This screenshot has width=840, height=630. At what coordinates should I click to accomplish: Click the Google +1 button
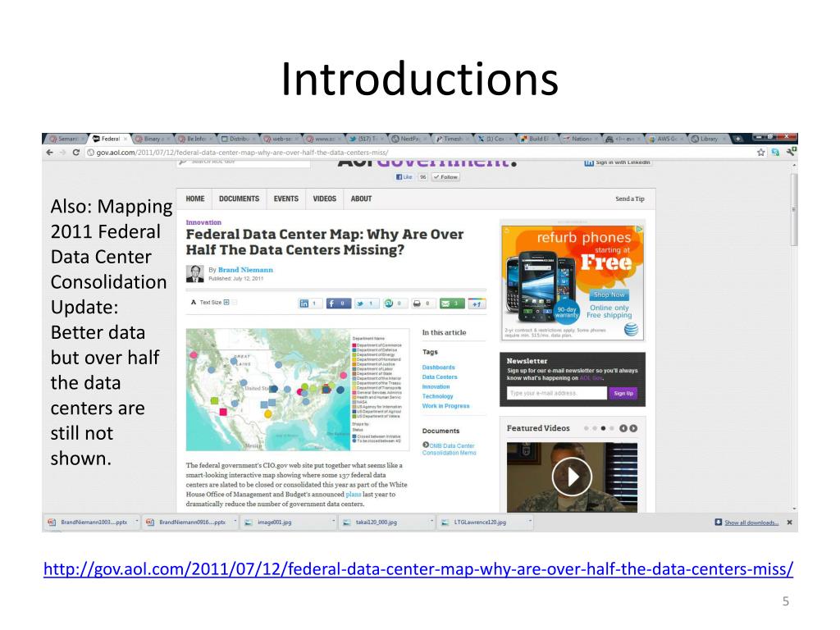(477, 304)
